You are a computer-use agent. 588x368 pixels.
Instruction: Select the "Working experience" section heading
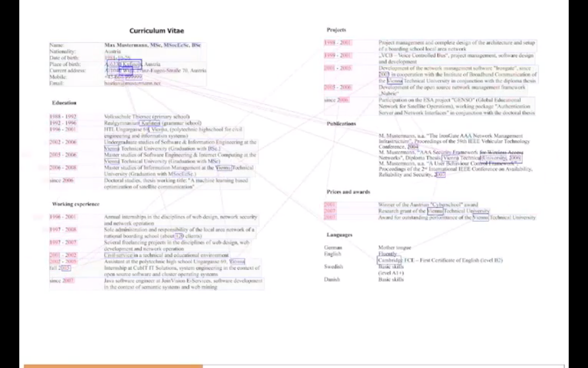[x=75, y=204]
